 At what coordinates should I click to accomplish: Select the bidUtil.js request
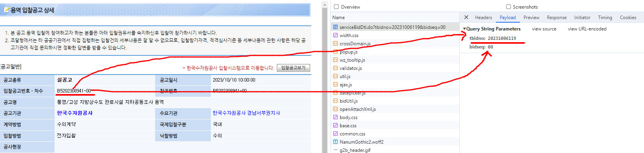395,101
